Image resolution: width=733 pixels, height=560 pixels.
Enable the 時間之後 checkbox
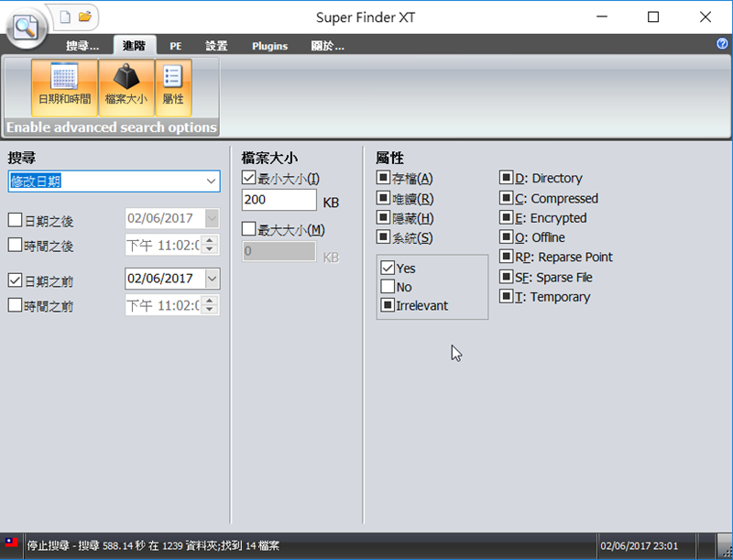point(15,245)
